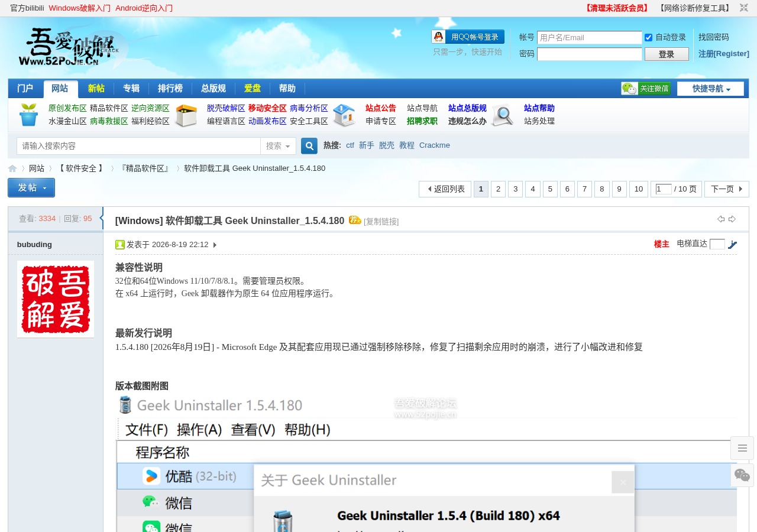Viewport: 757px width, 532px height.
Task: Go to previous thread arrow icon
Action: tap(721, 219)
